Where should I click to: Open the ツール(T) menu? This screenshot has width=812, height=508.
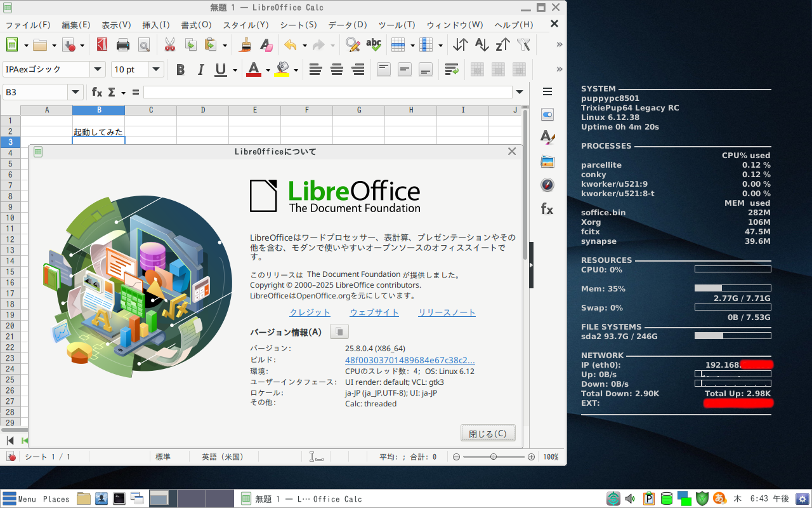click(x=396, y=25)
